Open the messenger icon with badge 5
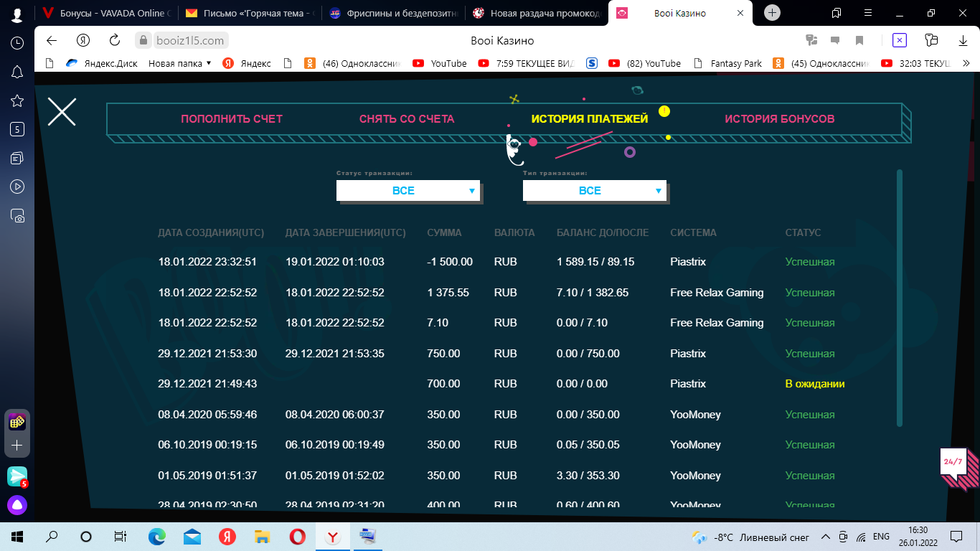Screen dimensions: 980x551 click(x=17, y=476)
